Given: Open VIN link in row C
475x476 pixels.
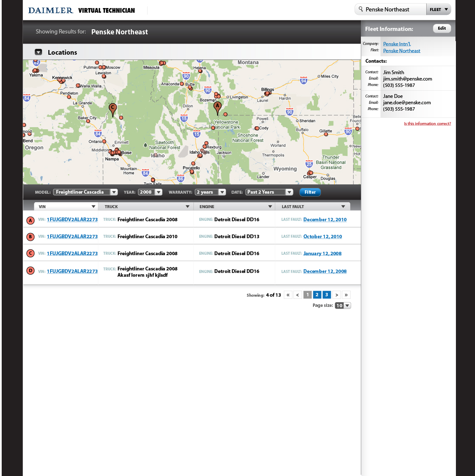Looking at the screenshot, I should 72,253.
